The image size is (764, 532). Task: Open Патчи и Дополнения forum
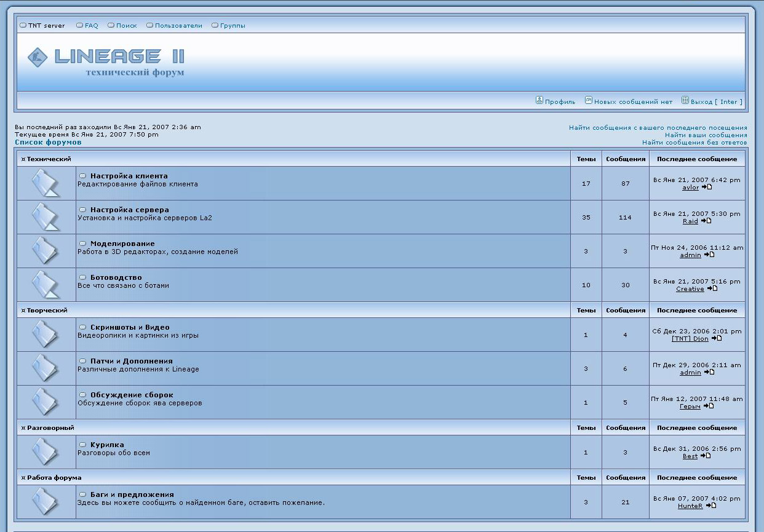pyautogui.click(x=132, y=361)
